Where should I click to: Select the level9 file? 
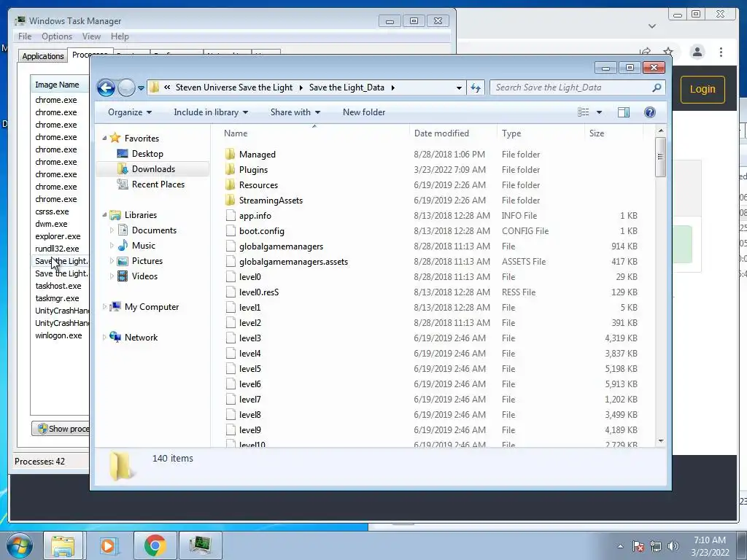[x=250, y=430]
